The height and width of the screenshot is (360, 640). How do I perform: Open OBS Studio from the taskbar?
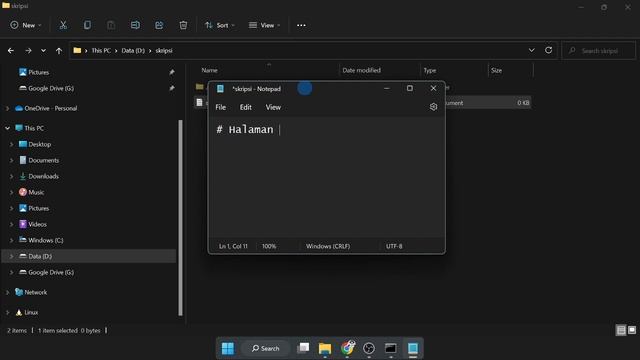[369, 348]
